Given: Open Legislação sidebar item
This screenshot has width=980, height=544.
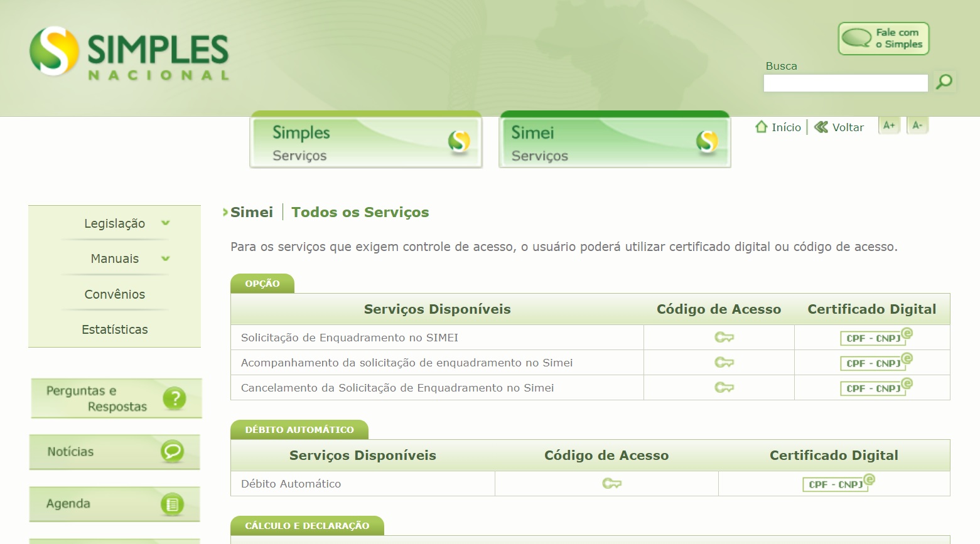Looking at the screenshot, I should [114, 223].
